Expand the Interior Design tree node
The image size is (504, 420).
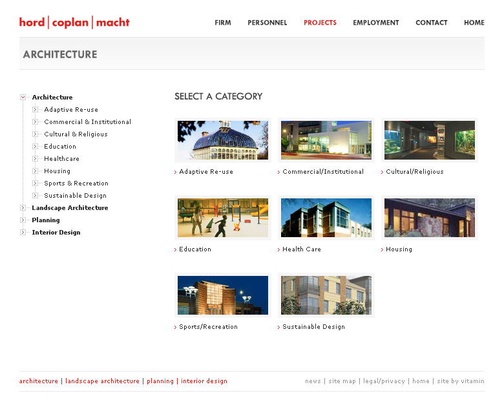(23, 233)
